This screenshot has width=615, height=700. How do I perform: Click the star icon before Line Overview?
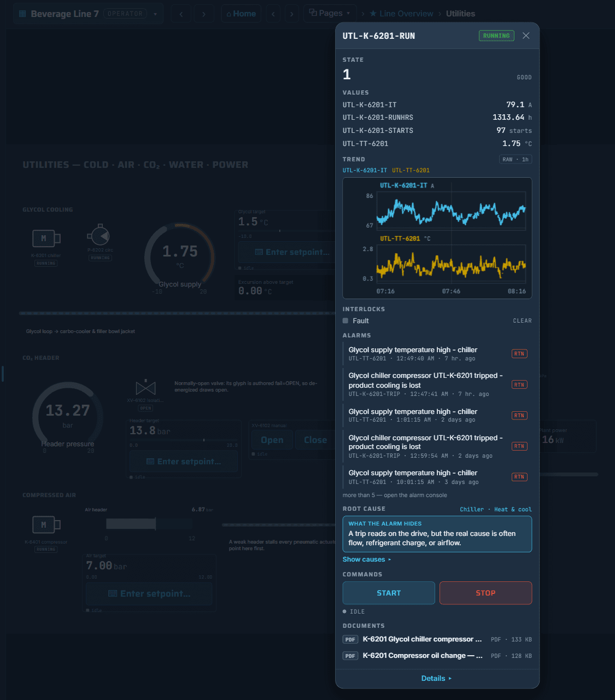tap(373, 14)
